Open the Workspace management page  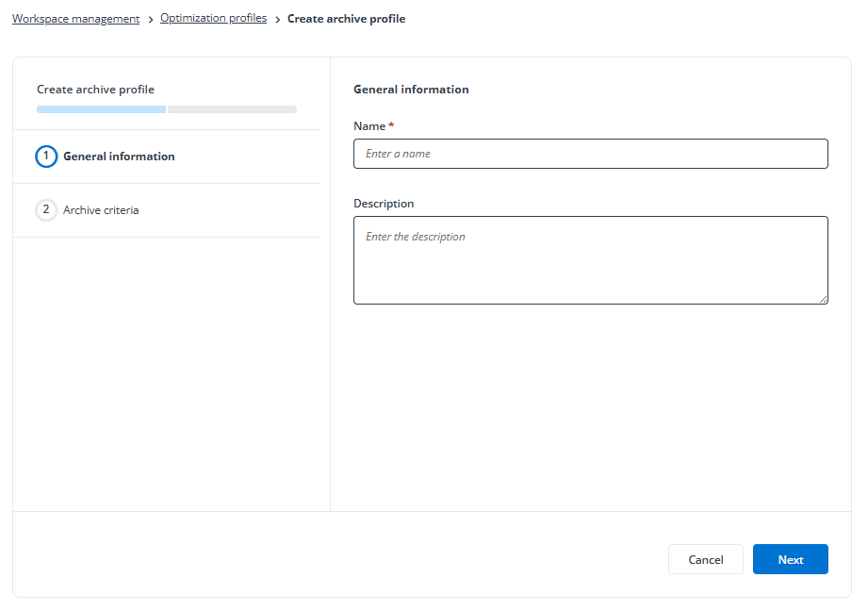click(x=75, y=18)
